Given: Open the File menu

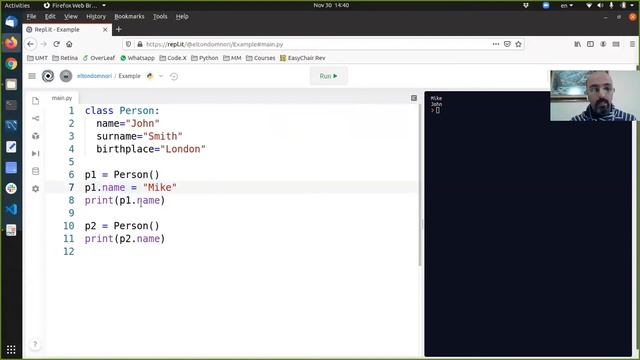Looking at the screenshot, I should point(31,16).
